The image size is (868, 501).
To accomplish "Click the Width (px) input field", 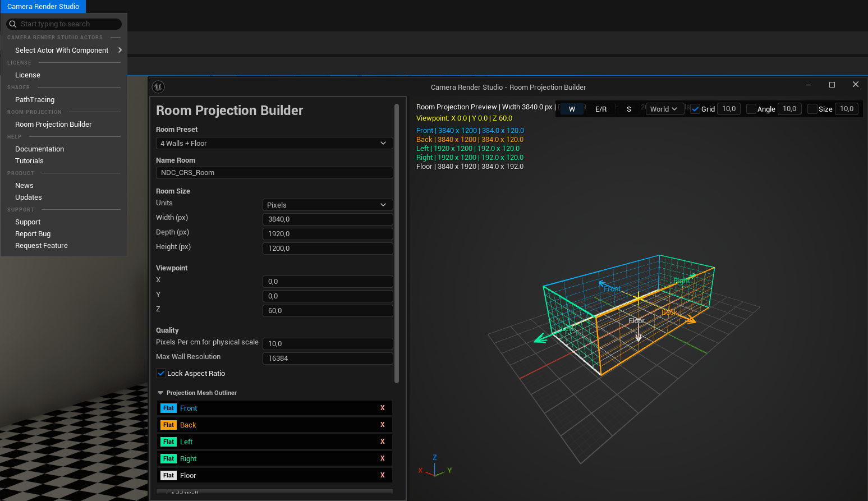I will pyautogui.click(x=328, y=219).
